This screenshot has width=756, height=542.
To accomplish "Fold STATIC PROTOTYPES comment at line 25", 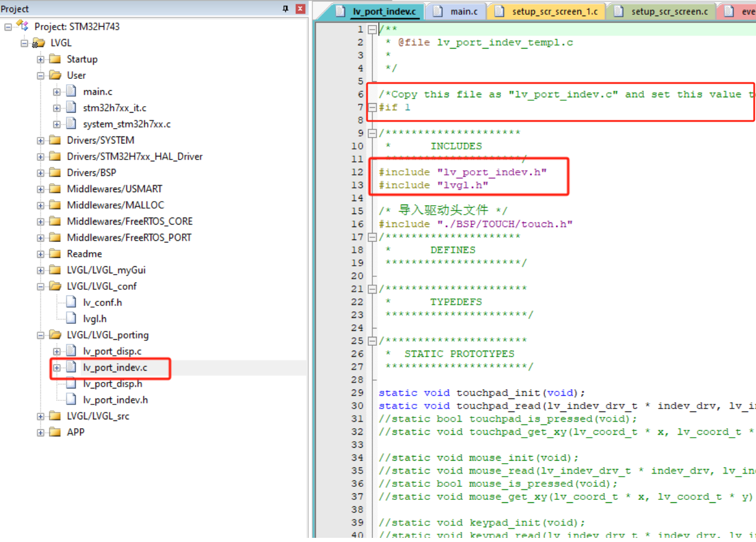I will 372,341.
